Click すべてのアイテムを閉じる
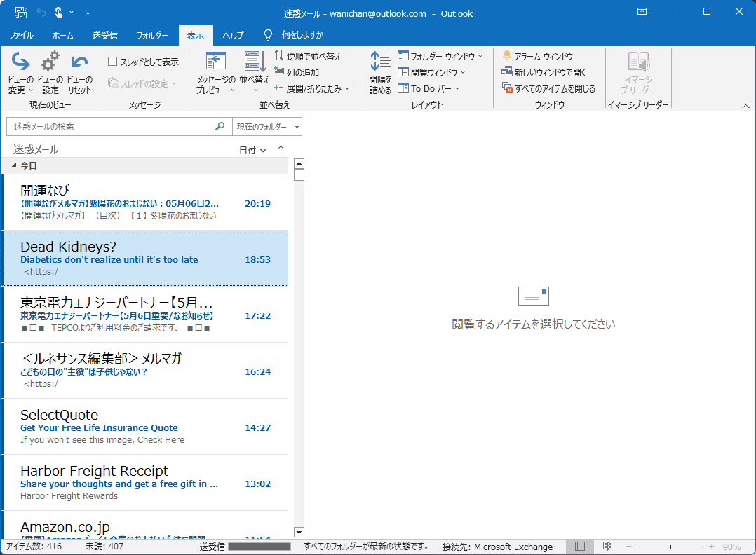This screenshot has height=555, width=756. (x=548, y=88)
